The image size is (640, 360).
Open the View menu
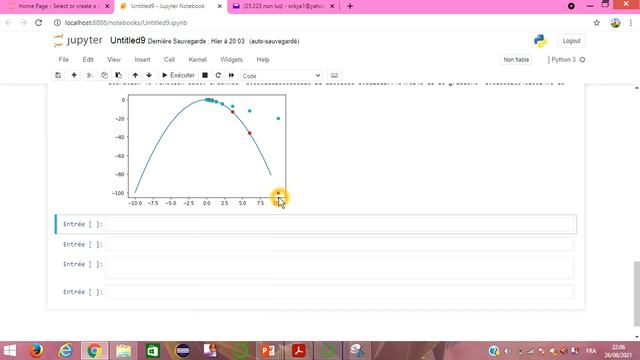pyautogui.click(x=114, y=60)
